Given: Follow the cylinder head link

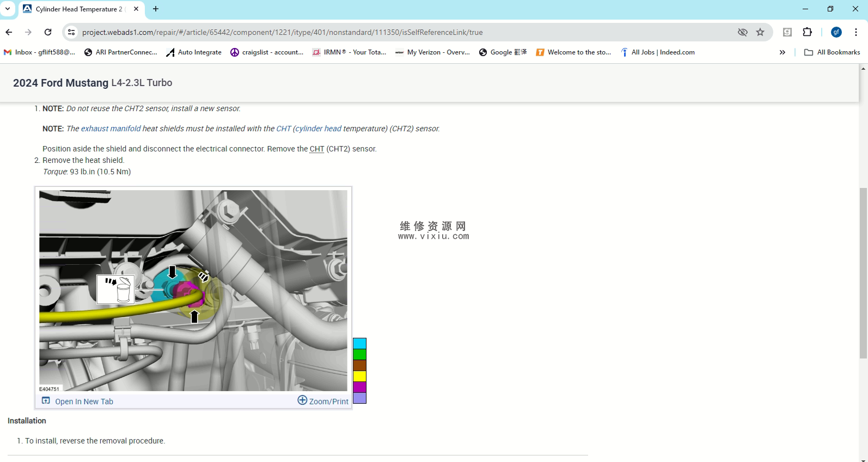Looking at the screenshot, I should pos(319,129).
